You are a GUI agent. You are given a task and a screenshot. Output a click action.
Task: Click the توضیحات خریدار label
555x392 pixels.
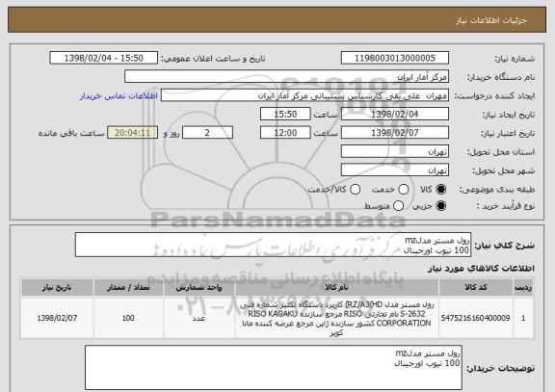tap(500, 368)
